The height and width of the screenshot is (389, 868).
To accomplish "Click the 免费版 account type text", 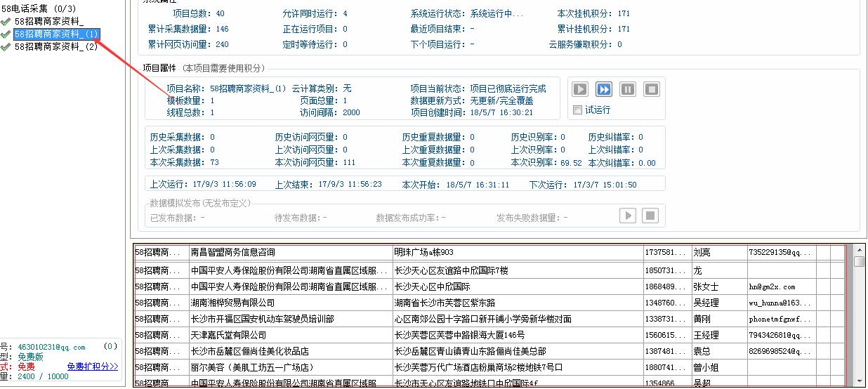I will [x=30, y=357].
